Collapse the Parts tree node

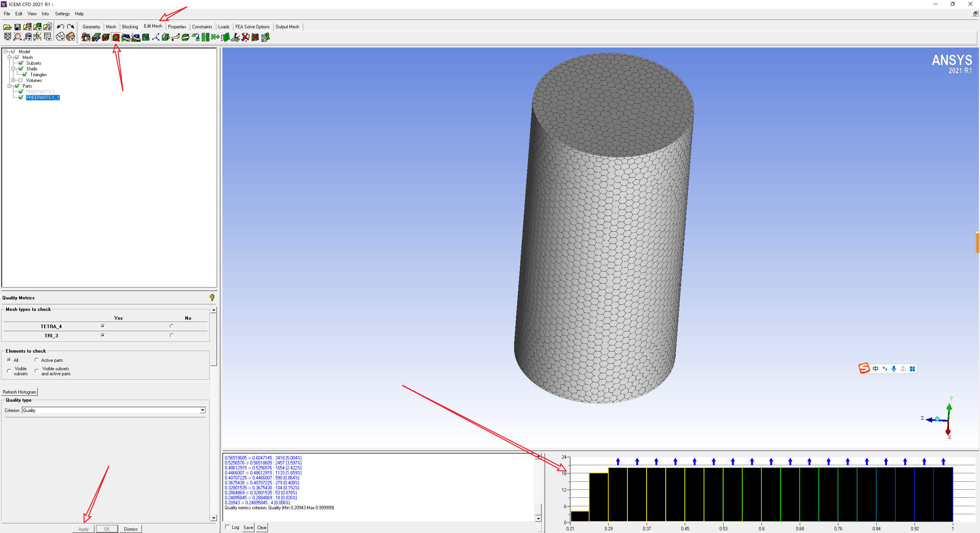(x=9, y=86)
